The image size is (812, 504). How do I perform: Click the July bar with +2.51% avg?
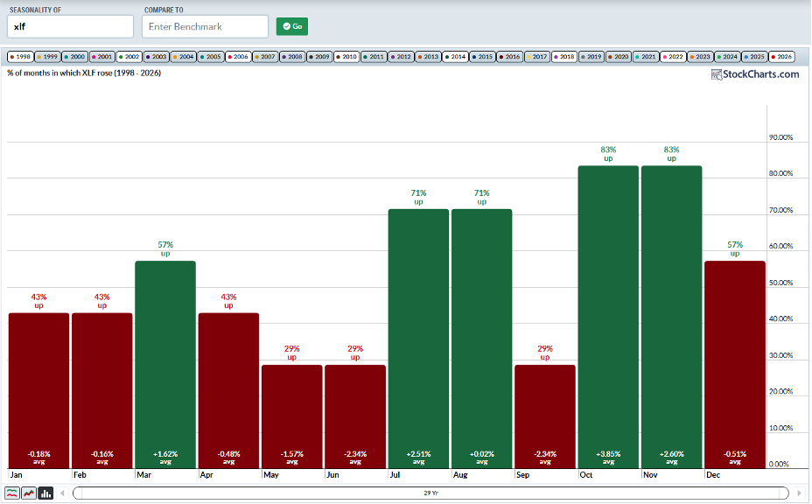click(x=418, y=339)
